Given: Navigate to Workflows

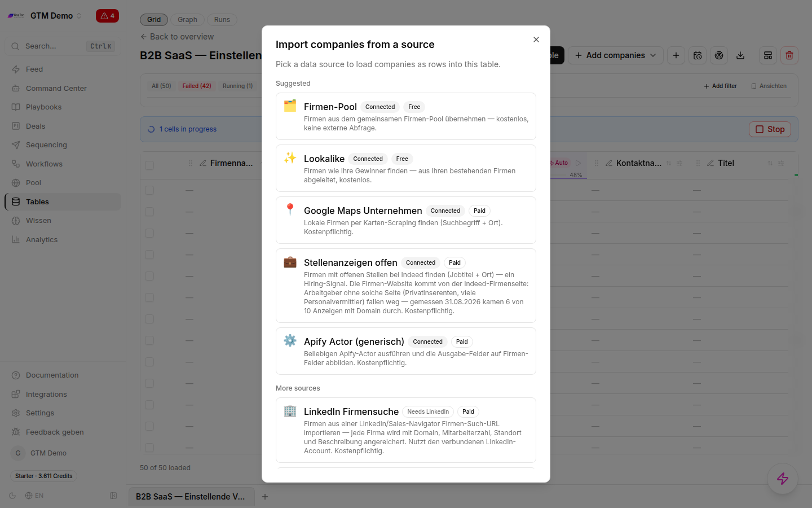Looking at the screenshot, I should (x=63, y=164).
